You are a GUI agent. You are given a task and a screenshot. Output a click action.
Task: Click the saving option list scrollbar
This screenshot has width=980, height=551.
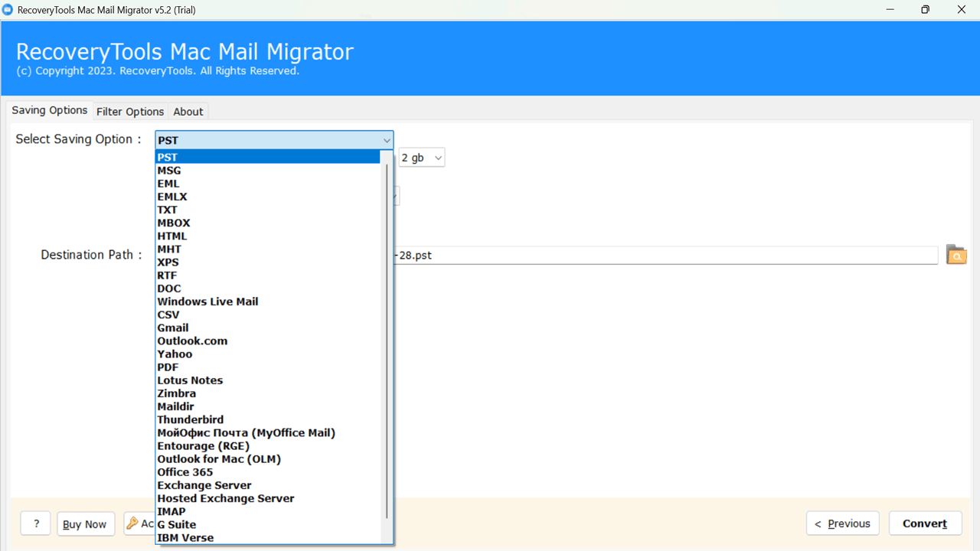[x=387, y=341]
